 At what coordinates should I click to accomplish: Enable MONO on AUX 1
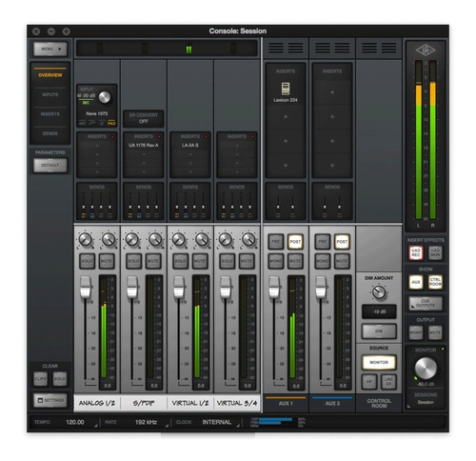pos(276,261)
